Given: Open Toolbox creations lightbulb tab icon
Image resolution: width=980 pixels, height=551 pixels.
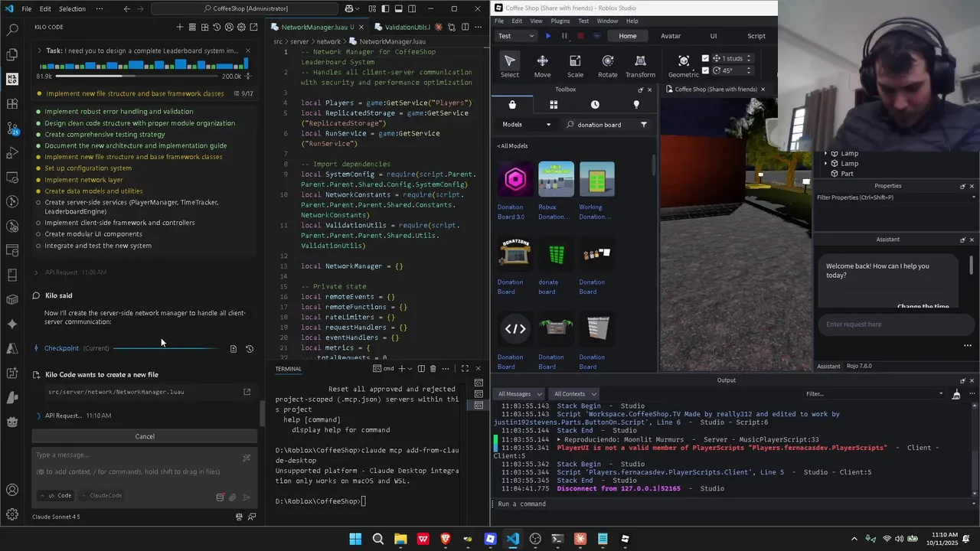Looking at the screenshot, I should coord(636,105).
